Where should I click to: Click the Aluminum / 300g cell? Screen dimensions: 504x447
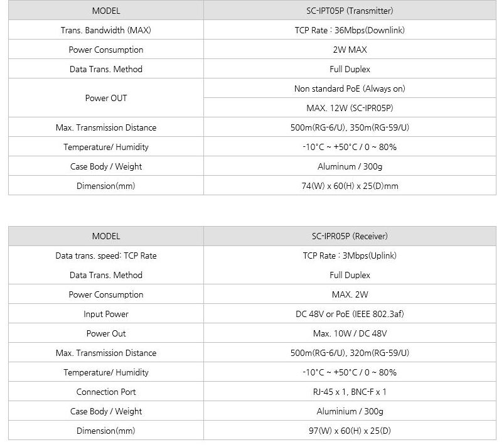coord(349,166)
